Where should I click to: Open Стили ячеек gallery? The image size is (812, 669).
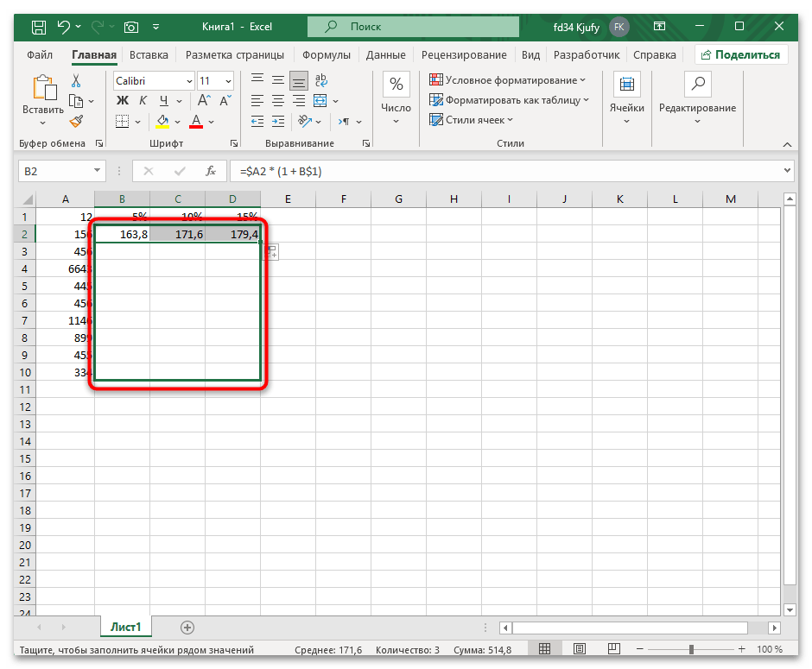tap(472, 120)
